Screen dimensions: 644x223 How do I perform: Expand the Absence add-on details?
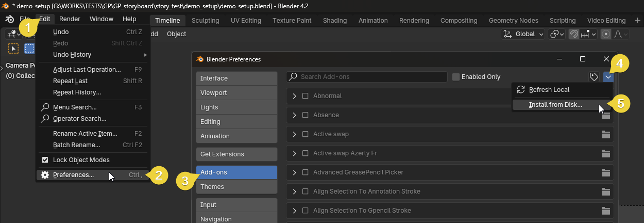[294, 115]
